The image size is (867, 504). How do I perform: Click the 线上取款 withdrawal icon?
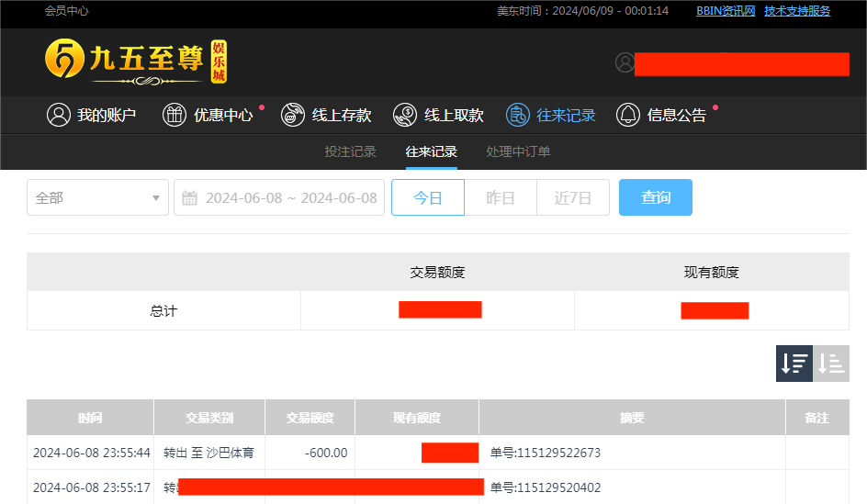point(405,115)
